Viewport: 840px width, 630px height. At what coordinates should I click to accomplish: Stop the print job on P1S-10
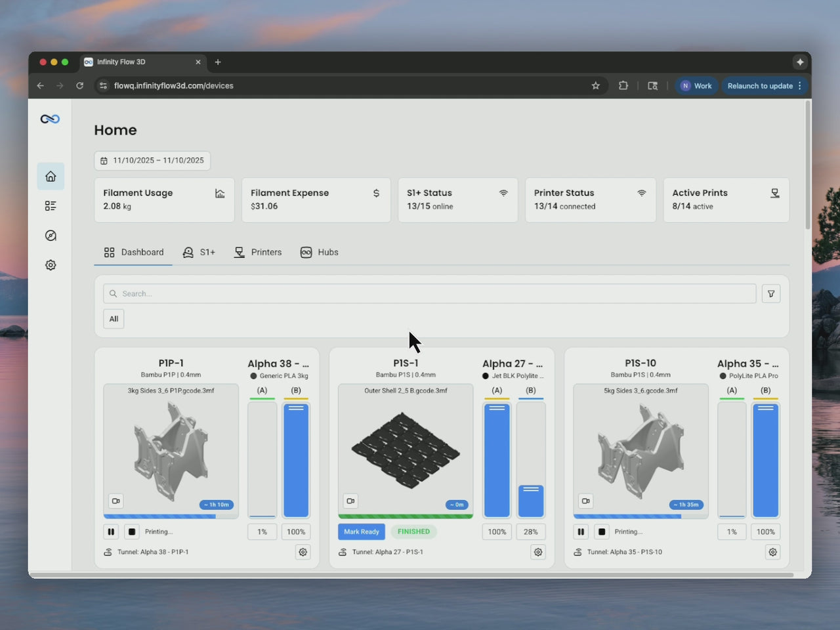point(601,532)
